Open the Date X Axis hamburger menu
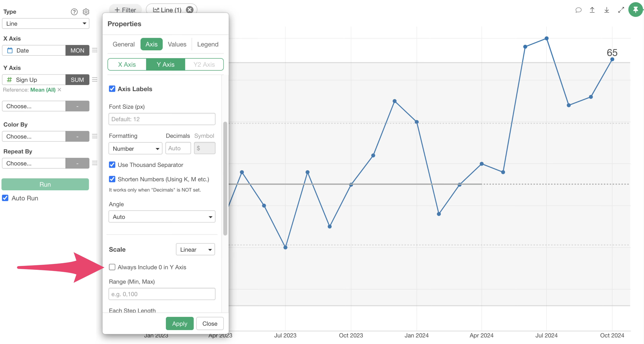 (95, 50)
